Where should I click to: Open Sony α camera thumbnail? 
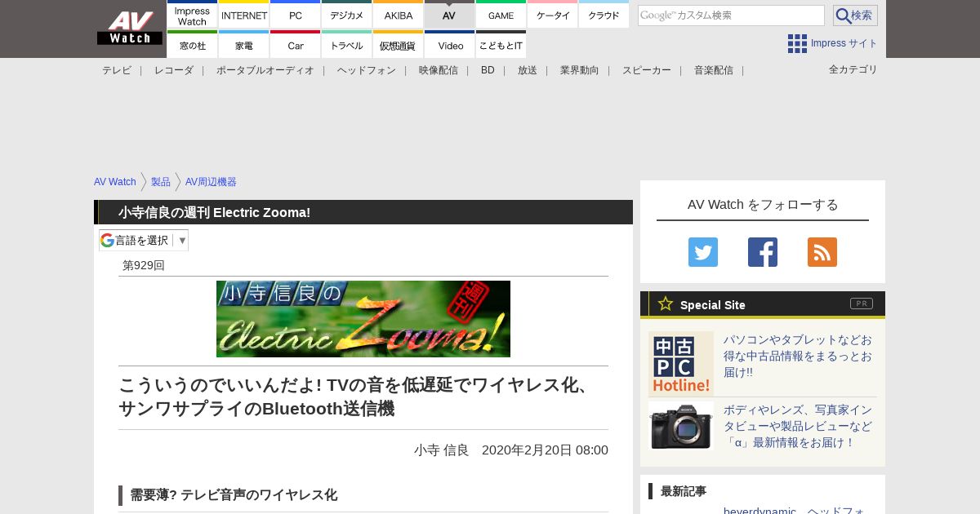tap(681, 426)
